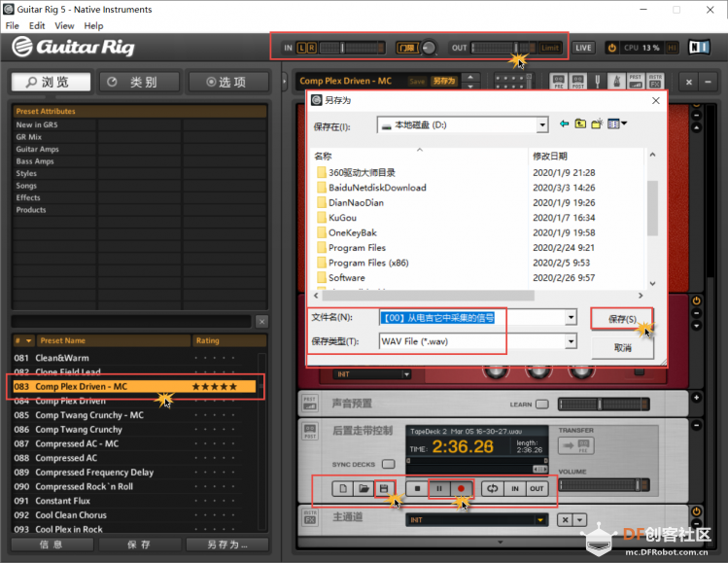Open the Edit menu
Viewport: 728px width, 563px height.
click(37, 26)
